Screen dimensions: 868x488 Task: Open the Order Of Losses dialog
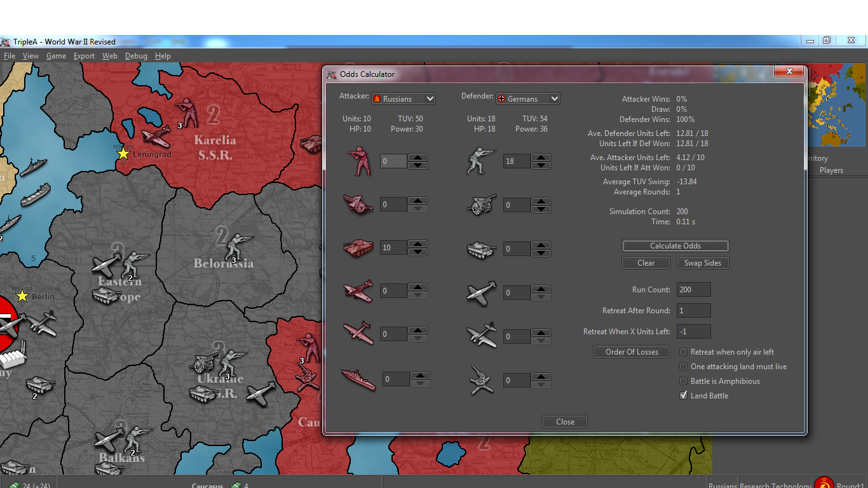(632, 352)
